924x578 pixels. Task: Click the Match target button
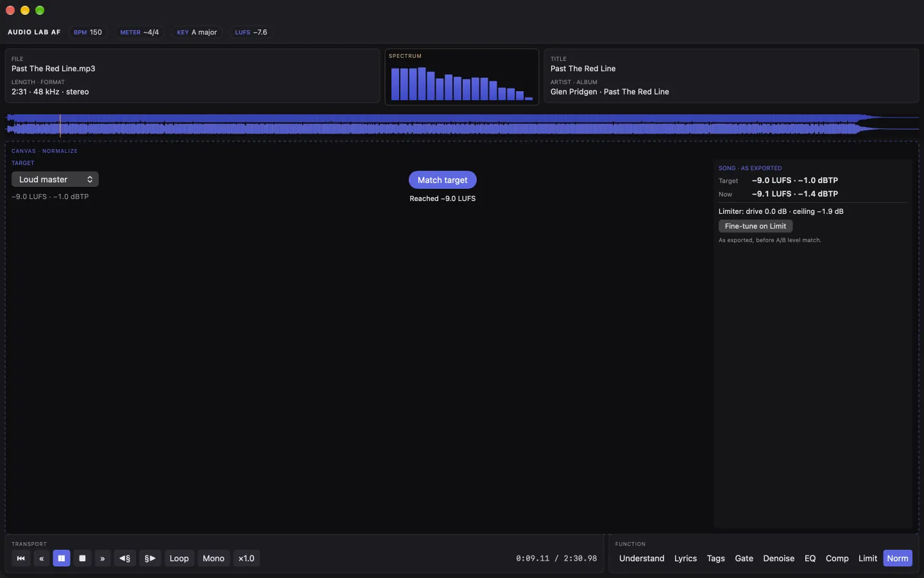click(x=443, y=180)
